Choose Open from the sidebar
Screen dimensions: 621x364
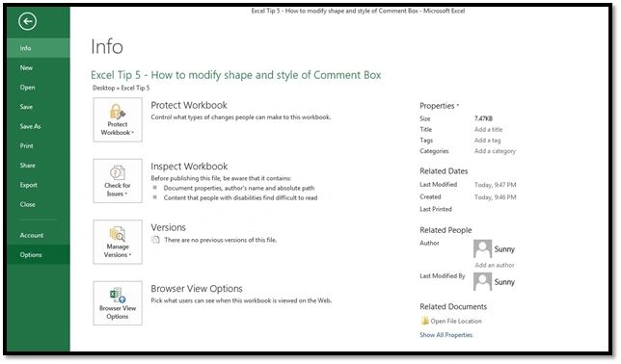[39, 87]
